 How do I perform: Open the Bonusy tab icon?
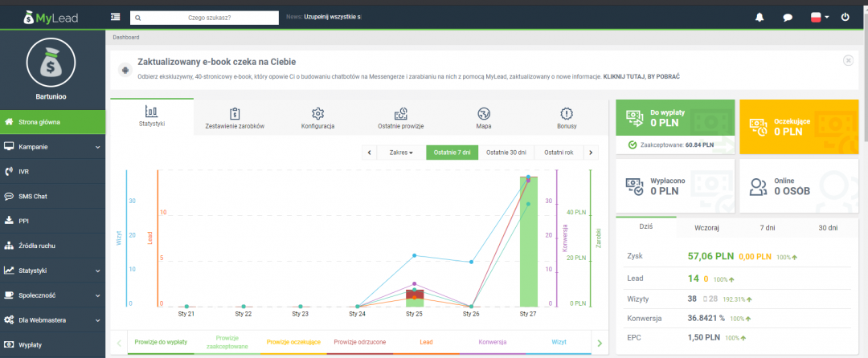566,118
